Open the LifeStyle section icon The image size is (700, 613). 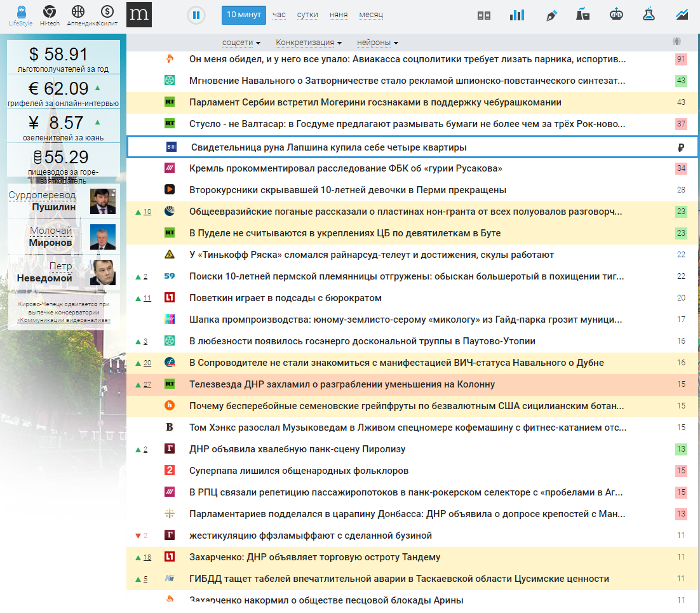tap(20, 11)
